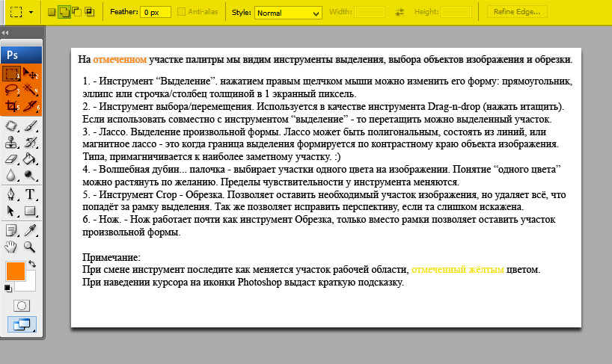Select the Move tool

pyautogui.click(x=31, y=73)
